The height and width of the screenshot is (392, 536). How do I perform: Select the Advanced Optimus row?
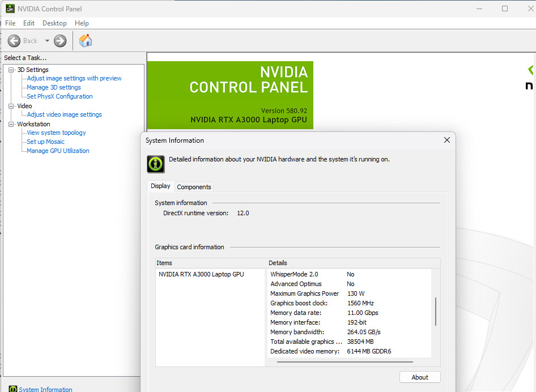349,284
